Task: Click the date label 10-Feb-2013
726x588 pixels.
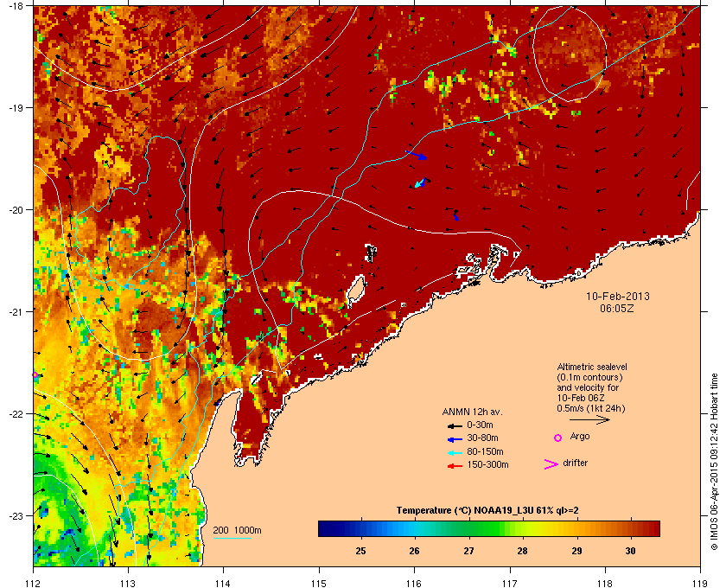Action: click(x=618, y=297)
